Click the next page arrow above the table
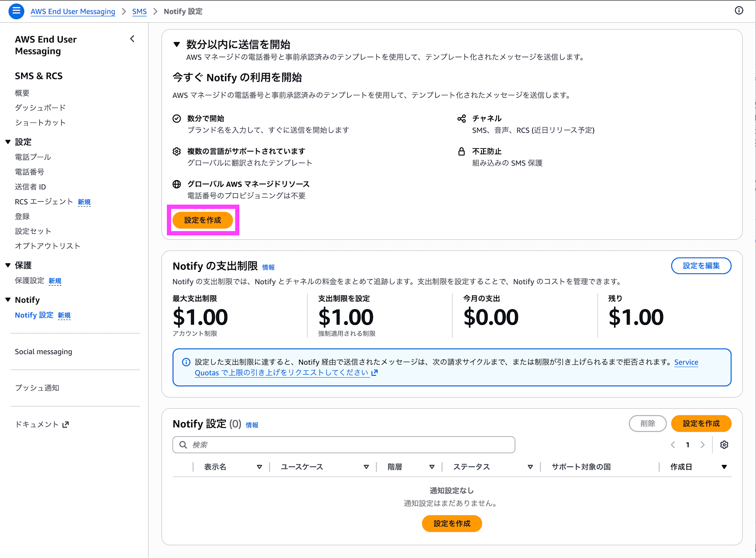Image resolution: width=756 pixels, height=558 pixels. (x=703, y=445)
